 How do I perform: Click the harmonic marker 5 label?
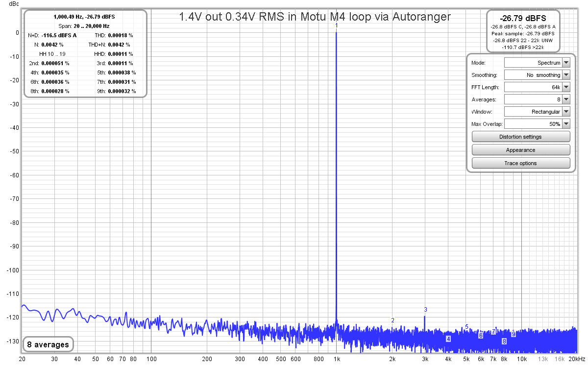[x=466, y=327]
